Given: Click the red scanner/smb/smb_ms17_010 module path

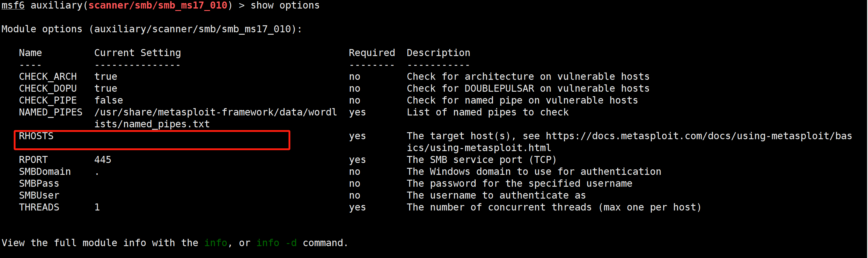Looking at the screenshot, I should tap(158, 5).
